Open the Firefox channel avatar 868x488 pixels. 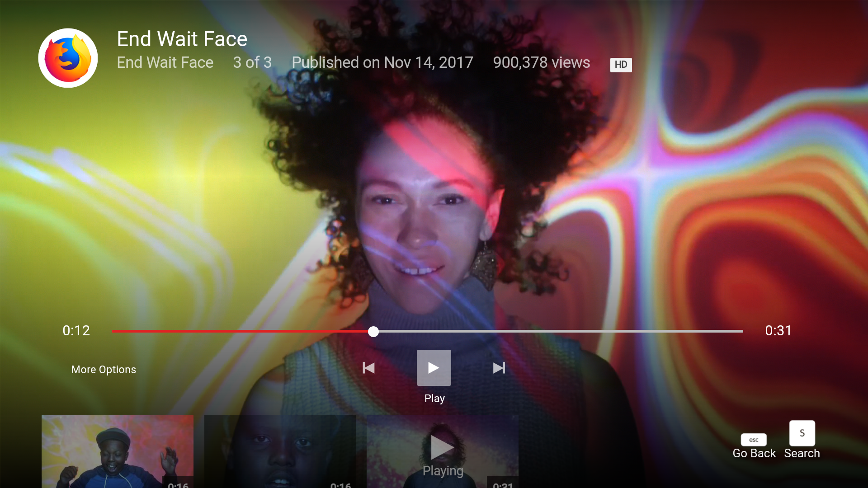tap(68, 58)
